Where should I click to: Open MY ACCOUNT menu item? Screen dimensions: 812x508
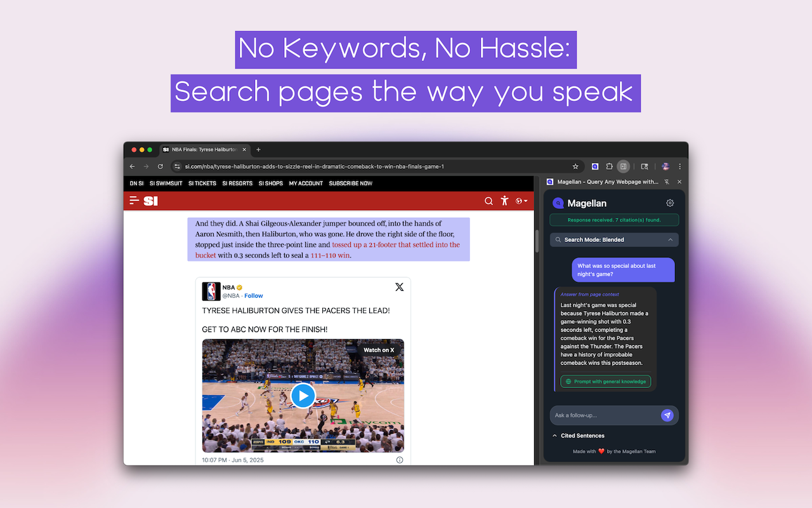(306, 184)
